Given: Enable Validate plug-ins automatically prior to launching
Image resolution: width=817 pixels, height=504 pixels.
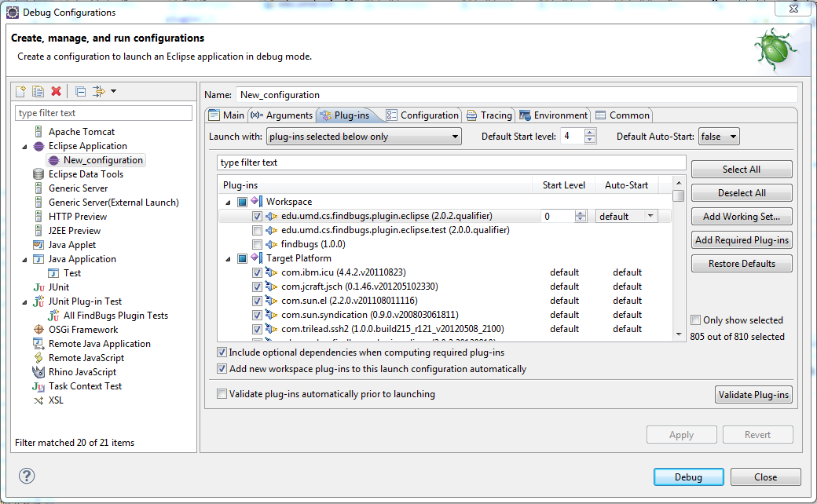Looking at the screenshot, I should coord(222,394).
